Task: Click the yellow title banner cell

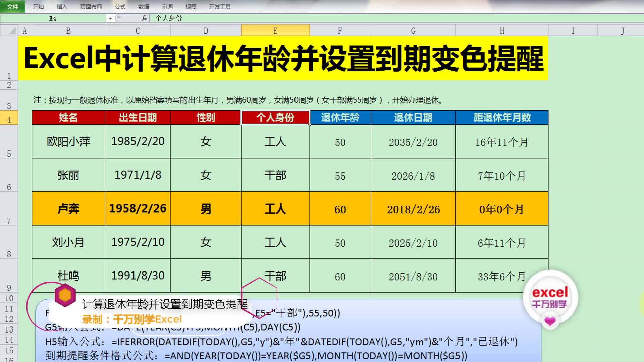Action: click(283, 58)
